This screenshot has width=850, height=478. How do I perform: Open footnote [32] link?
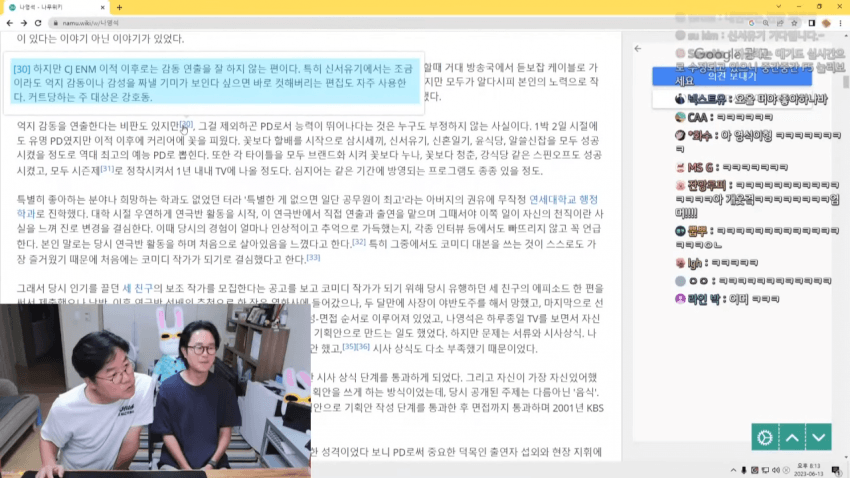[359, 242]
